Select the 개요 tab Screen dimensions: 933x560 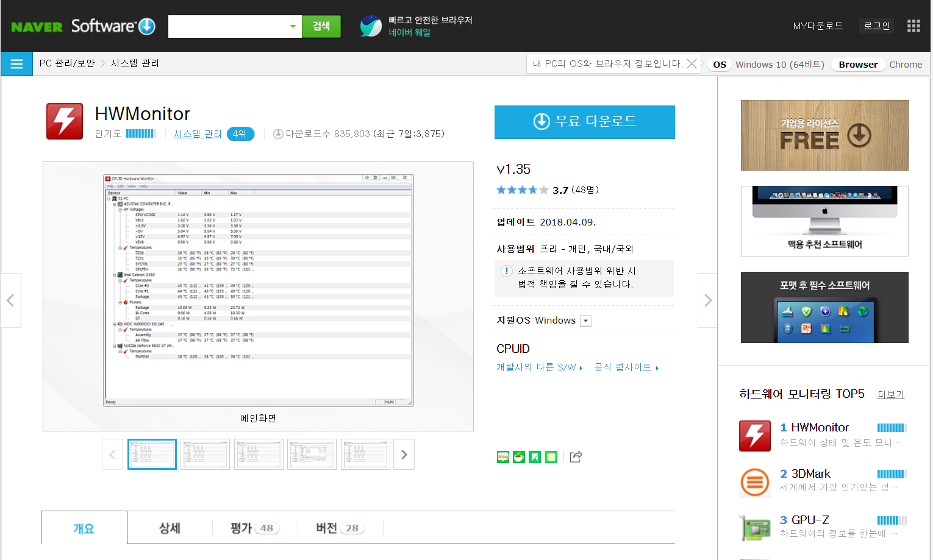[x=84, y=528]
